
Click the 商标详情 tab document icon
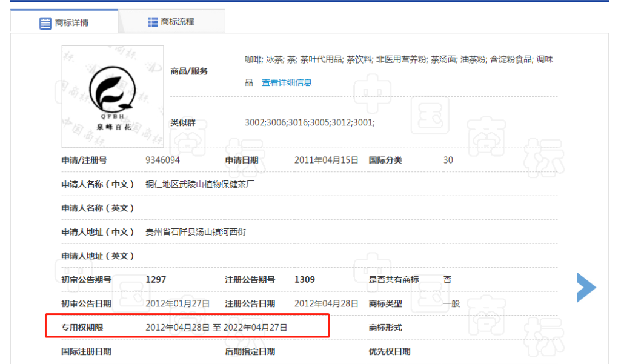tap(46, 23)
